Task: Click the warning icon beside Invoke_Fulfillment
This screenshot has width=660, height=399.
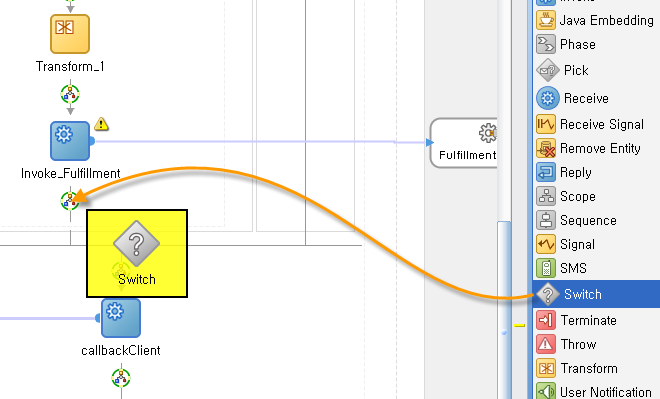Action: (x=101, y=124)
